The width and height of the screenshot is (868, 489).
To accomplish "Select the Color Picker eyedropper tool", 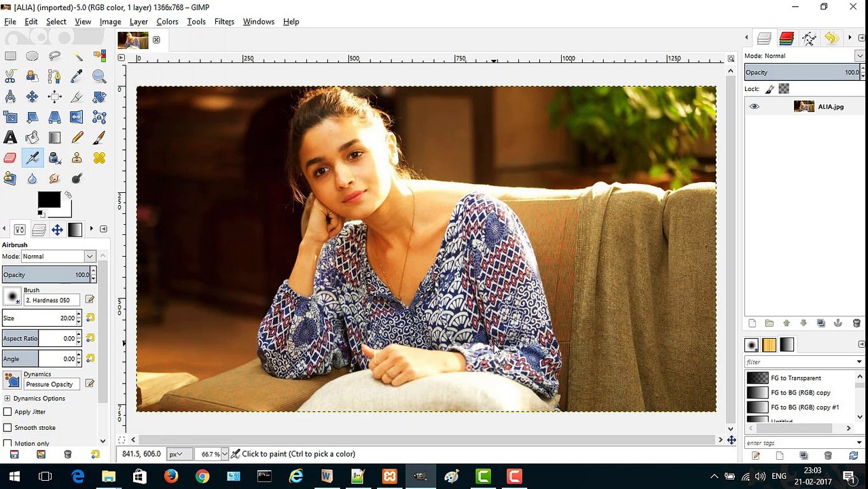I will [77, 77].
